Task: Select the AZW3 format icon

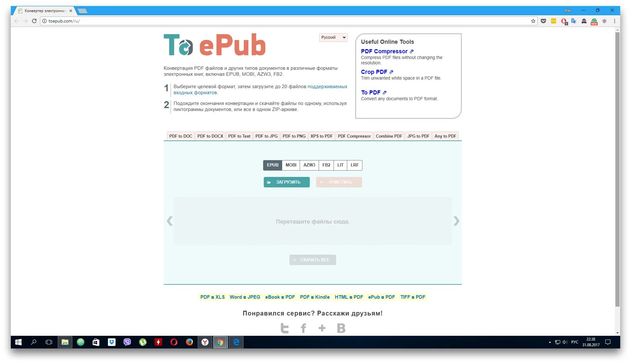Action: (x=309, y=165)
